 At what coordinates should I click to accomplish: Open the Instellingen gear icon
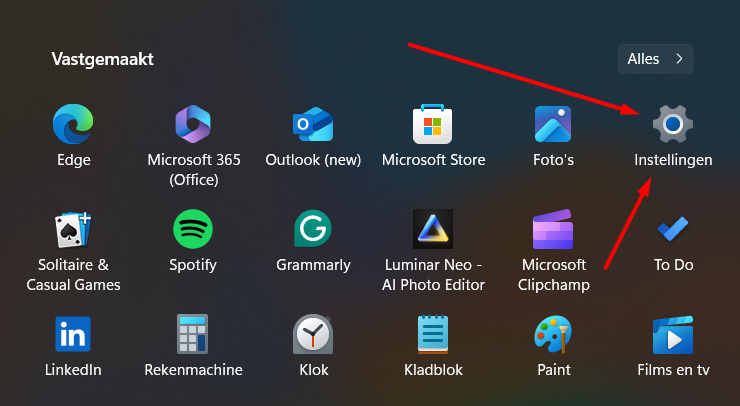pyautogui.click(x=673, y=124)
